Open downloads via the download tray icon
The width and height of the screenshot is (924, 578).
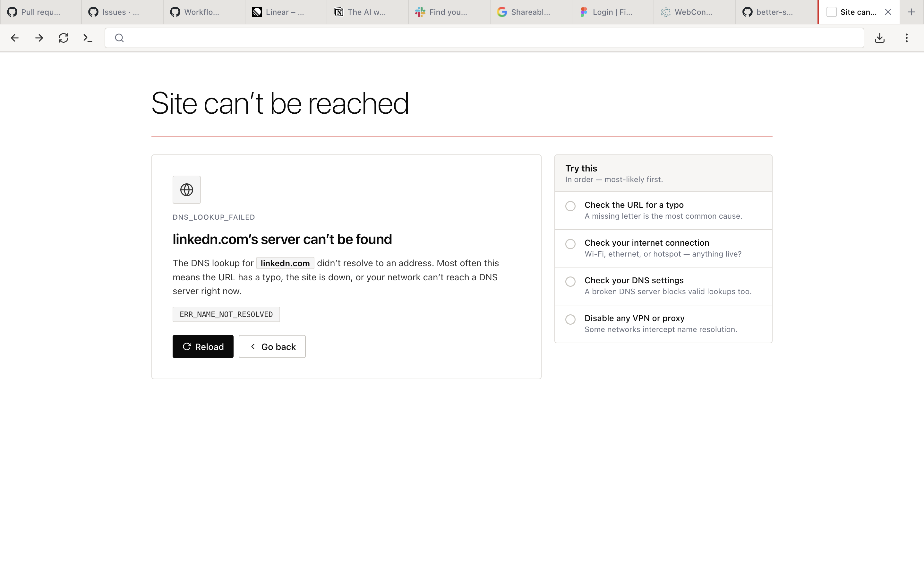click(x=880, y=38)
